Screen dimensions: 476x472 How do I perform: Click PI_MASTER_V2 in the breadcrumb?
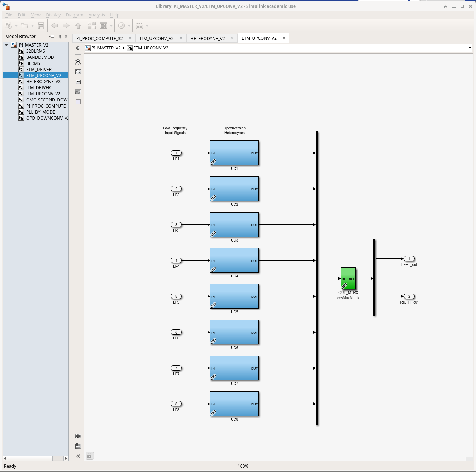[x=106, y=48]
